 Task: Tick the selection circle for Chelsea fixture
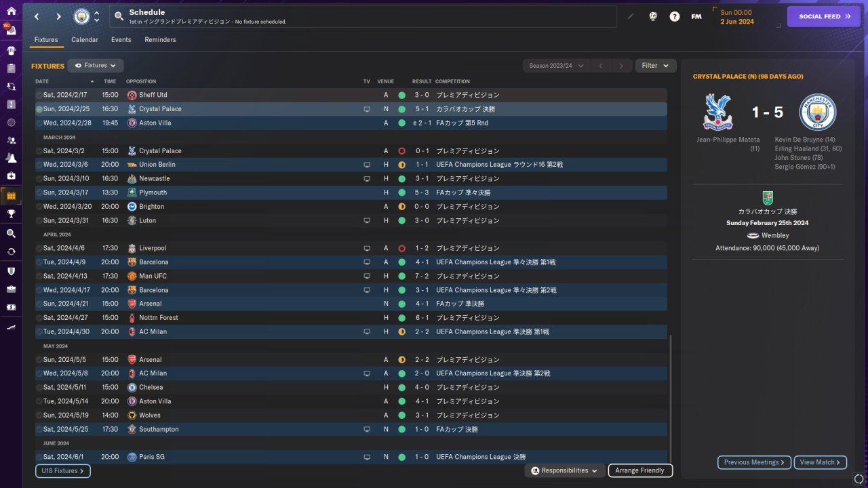[x=39, y=387]
